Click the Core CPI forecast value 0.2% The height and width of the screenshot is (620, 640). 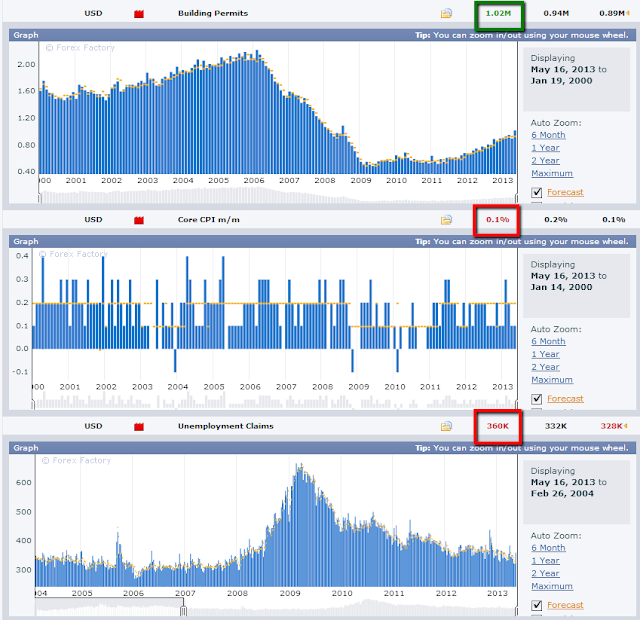(556, 220)
